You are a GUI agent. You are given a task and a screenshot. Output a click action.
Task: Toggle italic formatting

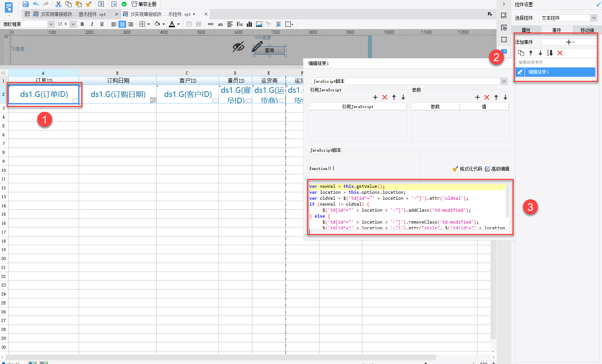[x=92, y=24]
